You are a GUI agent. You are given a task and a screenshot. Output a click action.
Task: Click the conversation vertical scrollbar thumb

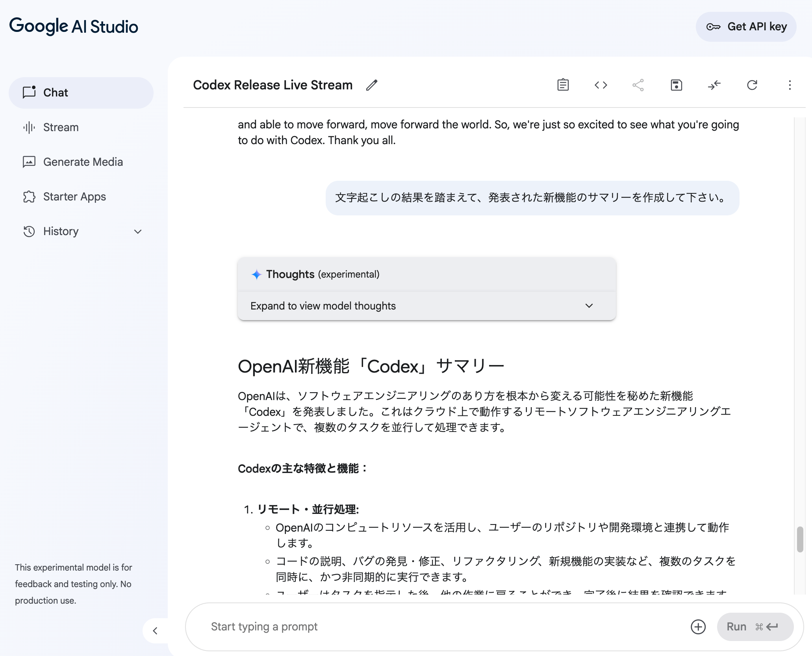[x=800, y=539]
